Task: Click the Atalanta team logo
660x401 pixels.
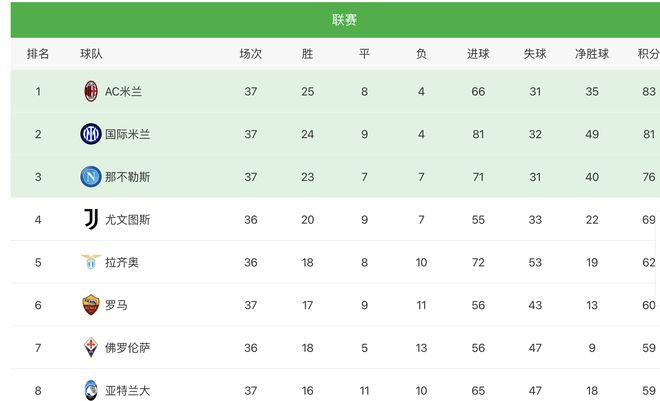Action: point(91,390)
